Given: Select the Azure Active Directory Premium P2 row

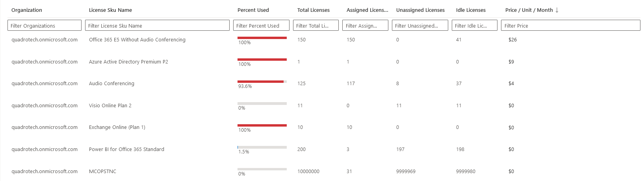Looking at the screenshot, I should (128, 62).
